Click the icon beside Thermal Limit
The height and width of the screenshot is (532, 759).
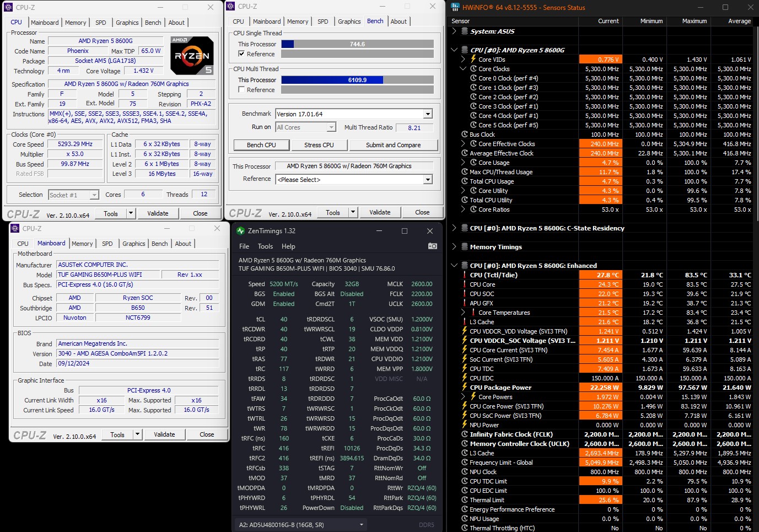(465, 500)
